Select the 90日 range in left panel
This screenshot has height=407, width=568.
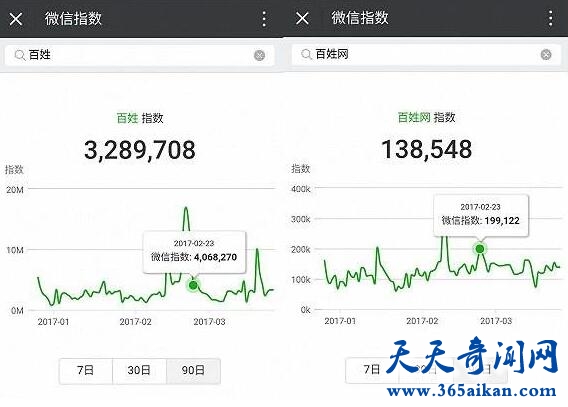[x=193, y=370]
